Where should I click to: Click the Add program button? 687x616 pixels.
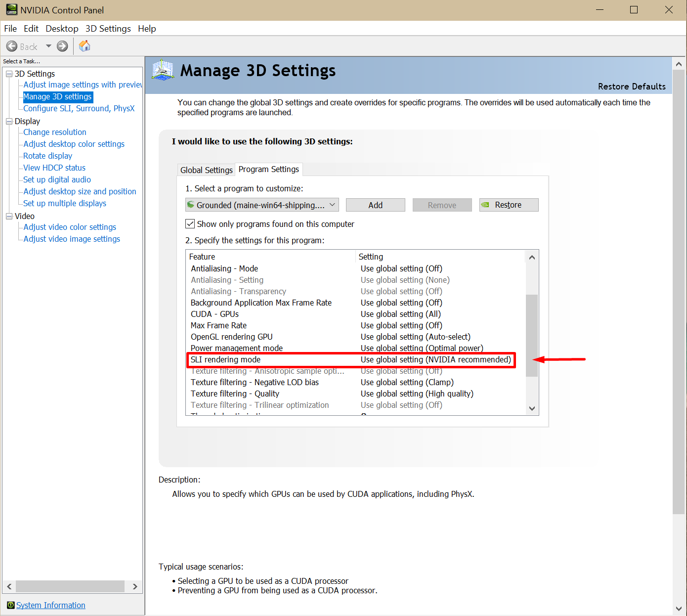pos(376,205)
